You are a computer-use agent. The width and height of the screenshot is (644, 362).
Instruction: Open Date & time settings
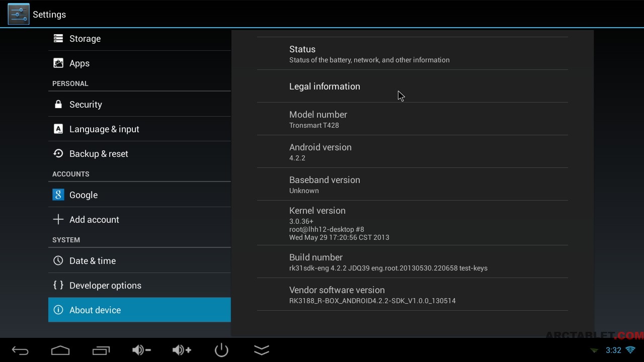pyautogui.click(x=93, y=261)
